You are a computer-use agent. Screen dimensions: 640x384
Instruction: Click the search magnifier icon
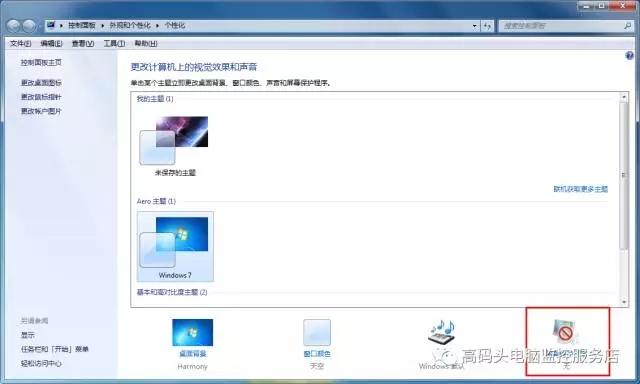(x=627, y=26)
